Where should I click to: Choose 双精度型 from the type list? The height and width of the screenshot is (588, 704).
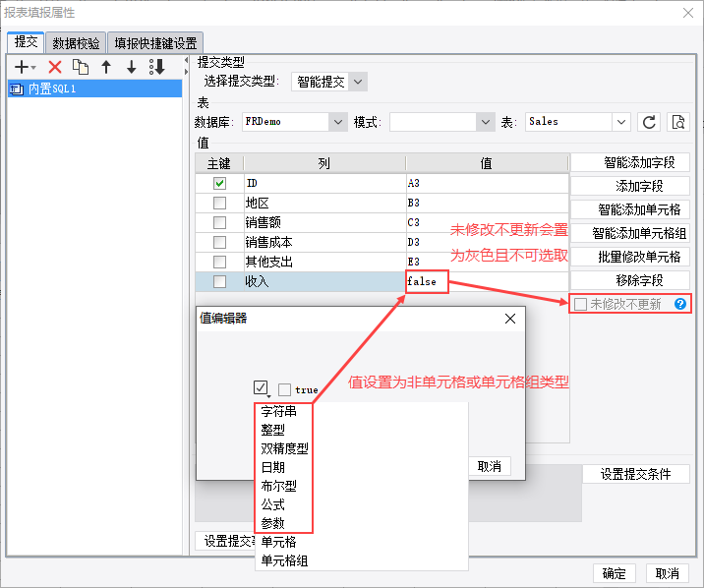(285, 448)
